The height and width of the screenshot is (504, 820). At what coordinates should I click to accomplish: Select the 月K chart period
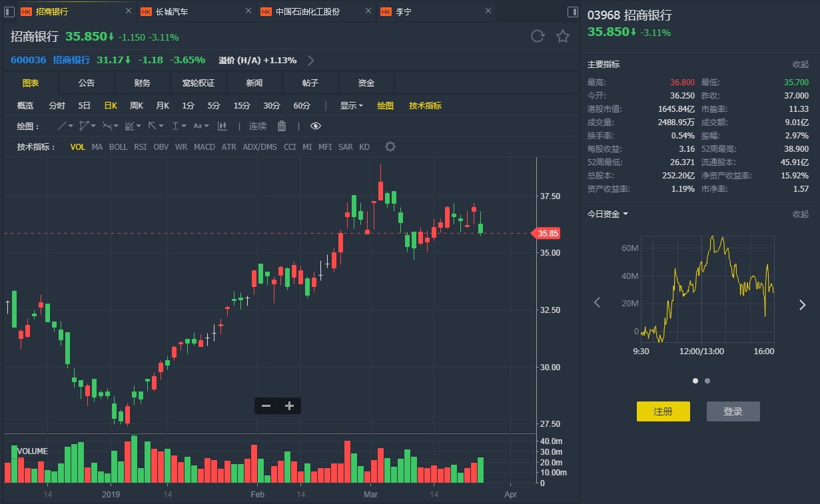point(163,105)
